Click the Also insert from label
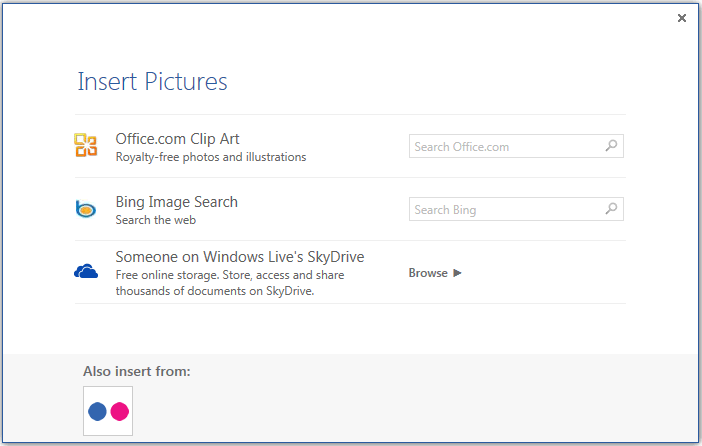Image resolution: width=702 pixels, height=446 pixels. click(137, 371)
